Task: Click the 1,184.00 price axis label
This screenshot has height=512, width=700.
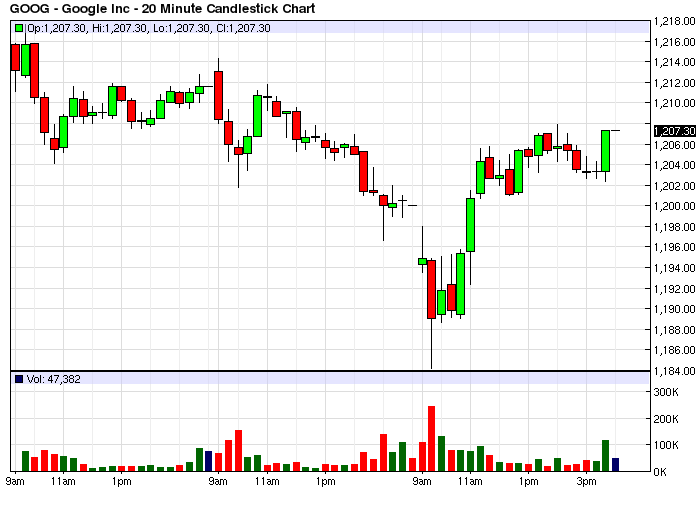Action: pos(675,371)
